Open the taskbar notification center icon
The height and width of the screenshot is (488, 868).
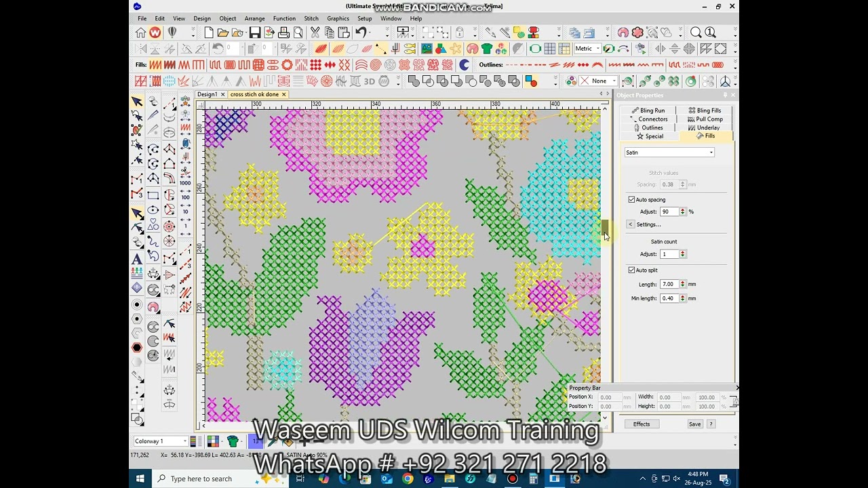(x=725, y=479)
